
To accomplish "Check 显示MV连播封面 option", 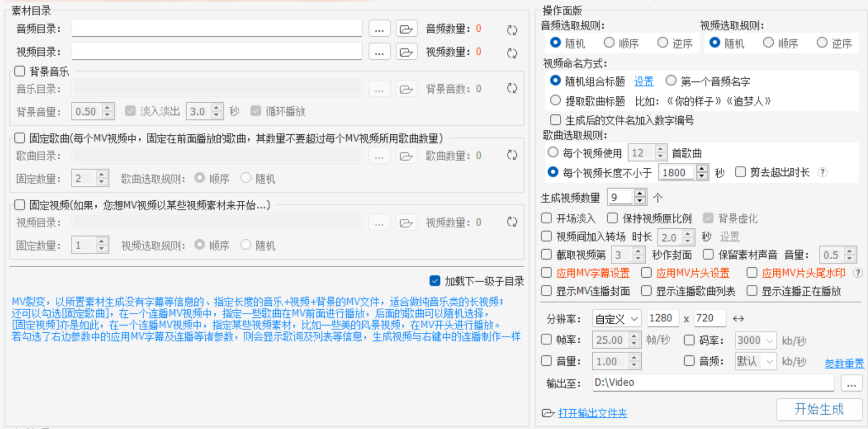I will pyautogui.click(x=547, y=290).
